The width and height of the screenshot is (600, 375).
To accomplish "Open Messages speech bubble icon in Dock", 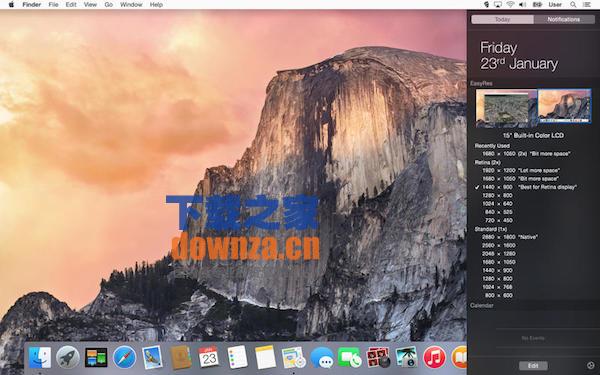I will click(322, 357).
